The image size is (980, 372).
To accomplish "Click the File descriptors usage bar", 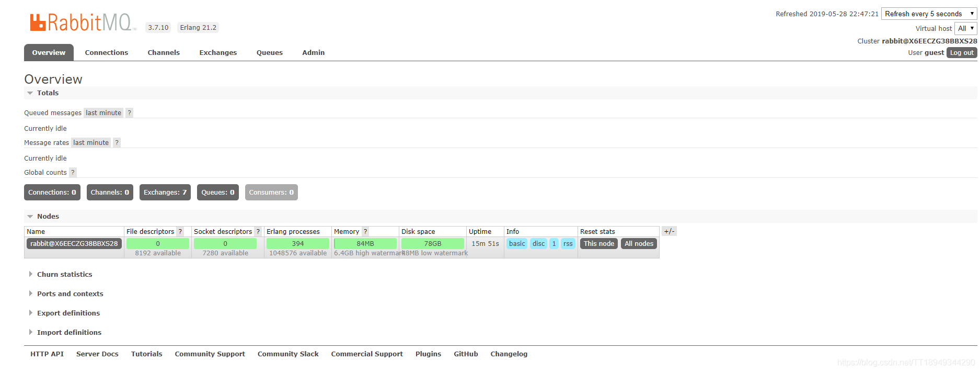I will click(158, 244).
